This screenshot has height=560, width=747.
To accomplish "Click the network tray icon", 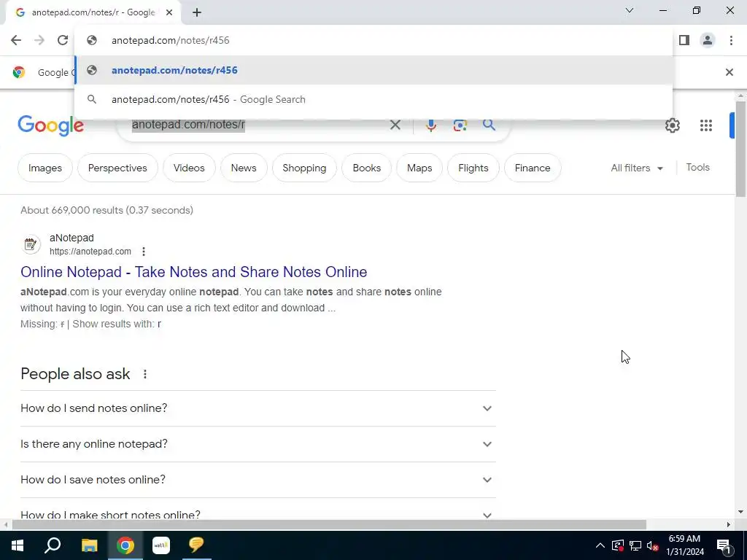I will [635, 545].
